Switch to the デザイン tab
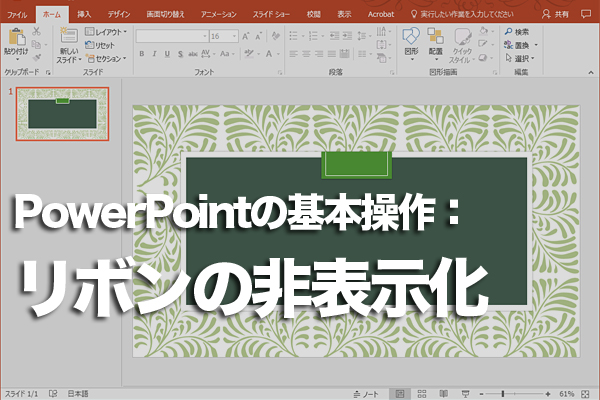600x400 pixels. (119, 15)
